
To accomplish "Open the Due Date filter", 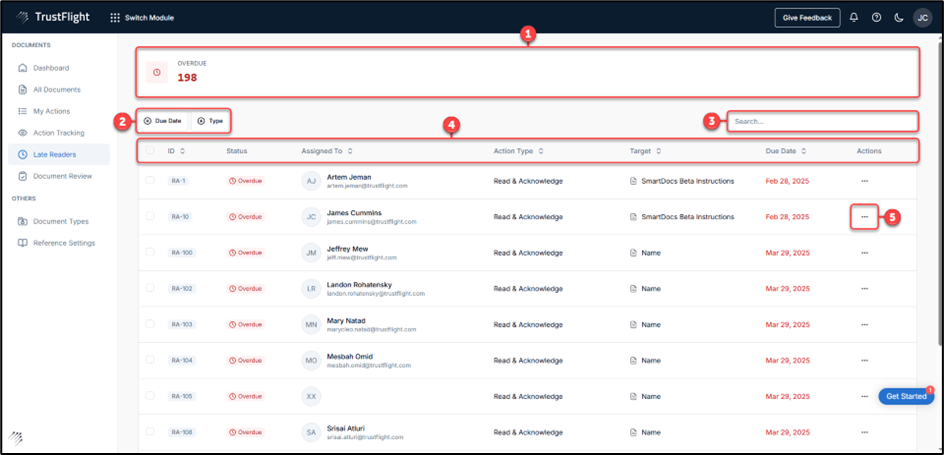I will (163, 121).
